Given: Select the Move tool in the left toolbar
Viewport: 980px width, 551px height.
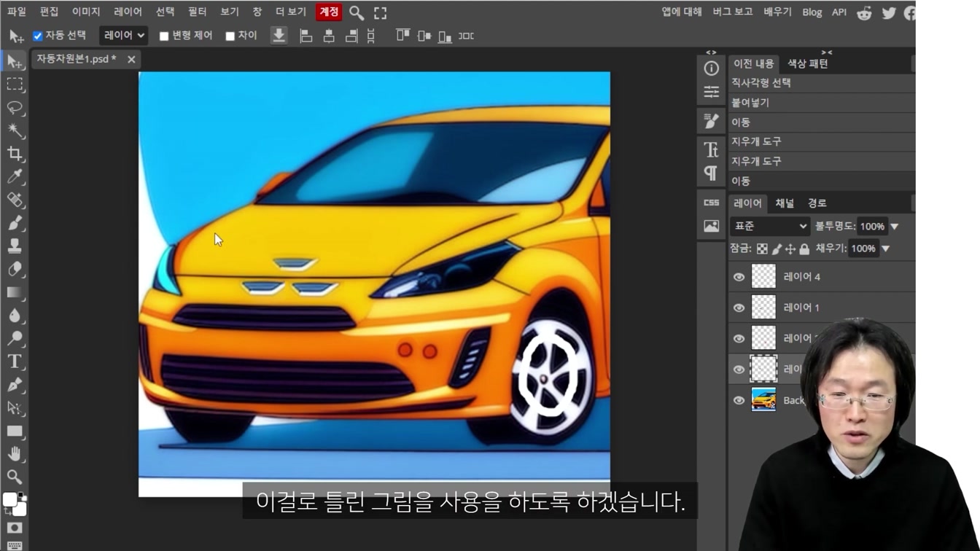Looking at the screenshot, I should pos(15,61).
